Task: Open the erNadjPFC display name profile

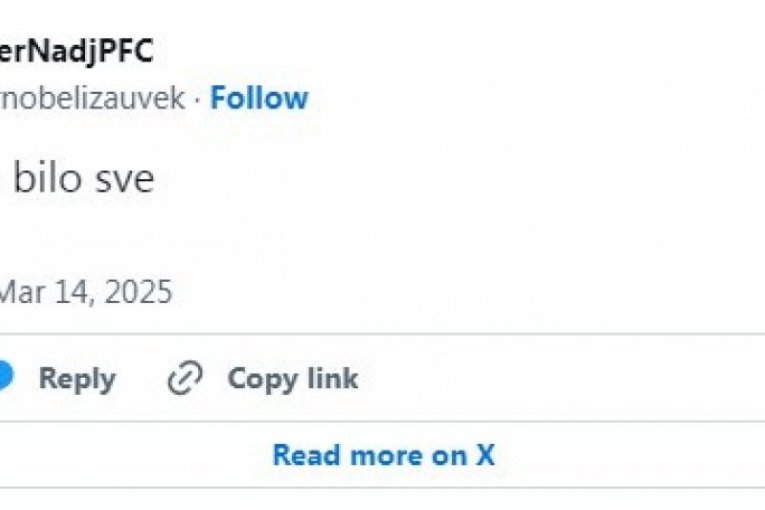Action: pos(76,51)
